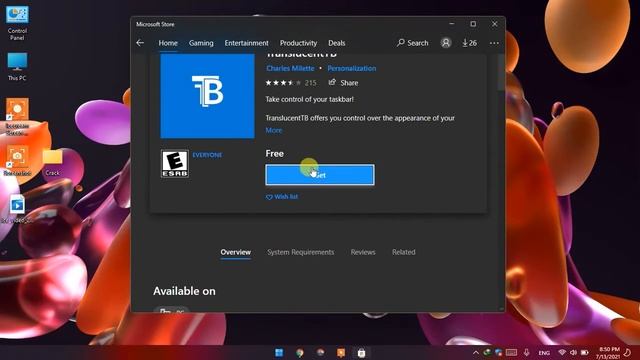Open the Deals tab
Viewport: 640px width, 360px height.
click(337, 43)
